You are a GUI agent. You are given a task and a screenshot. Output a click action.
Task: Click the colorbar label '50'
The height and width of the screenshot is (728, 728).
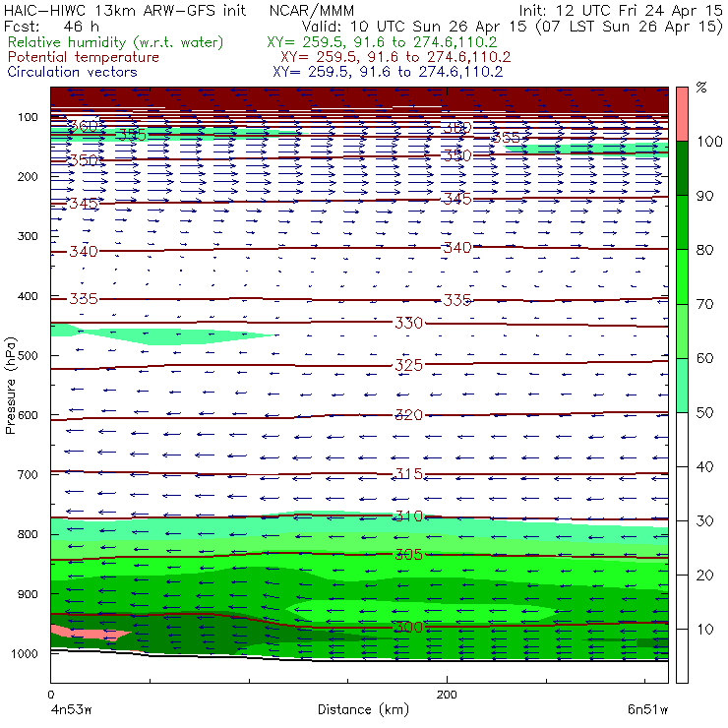coord(704,412)
